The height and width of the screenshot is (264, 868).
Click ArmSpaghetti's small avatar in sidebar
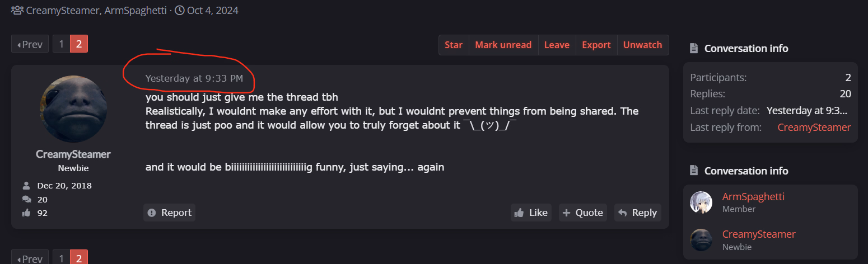701,202
